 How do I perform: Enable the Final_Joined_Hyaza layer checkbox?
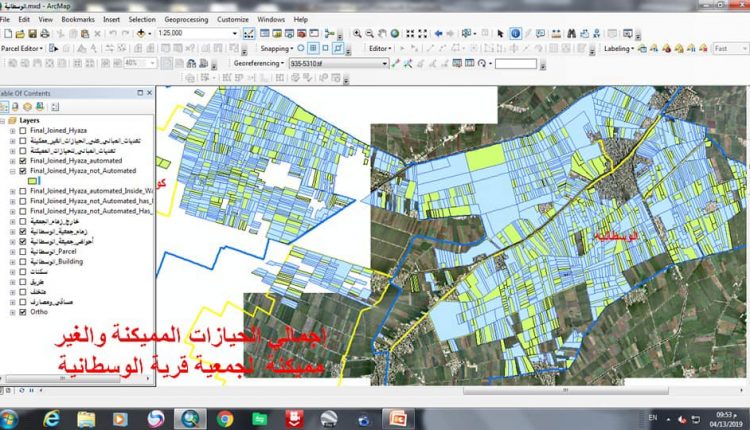click(24, 130)
